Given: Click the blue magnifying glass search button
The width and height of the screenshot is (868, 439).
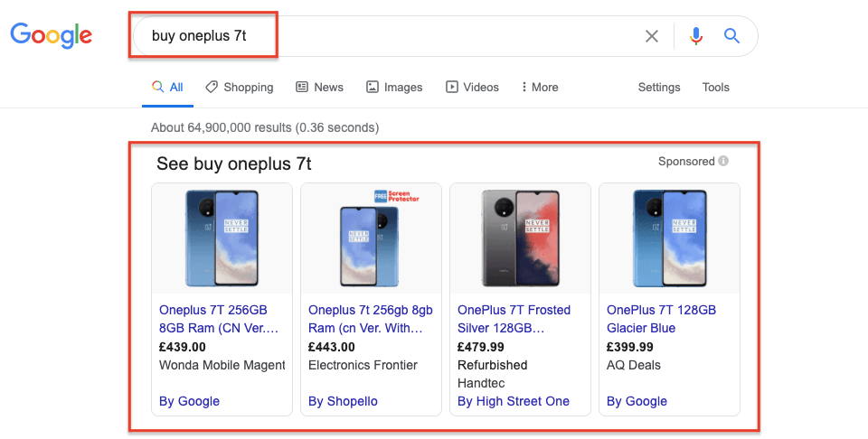Looking at the screenshot, I should 732,36.
